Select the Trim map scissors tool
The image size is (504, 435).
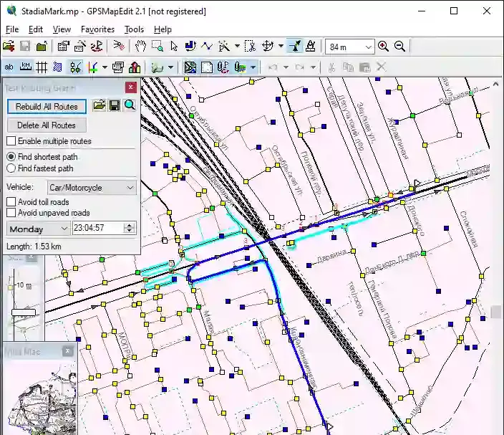click(x=250, y=47)
